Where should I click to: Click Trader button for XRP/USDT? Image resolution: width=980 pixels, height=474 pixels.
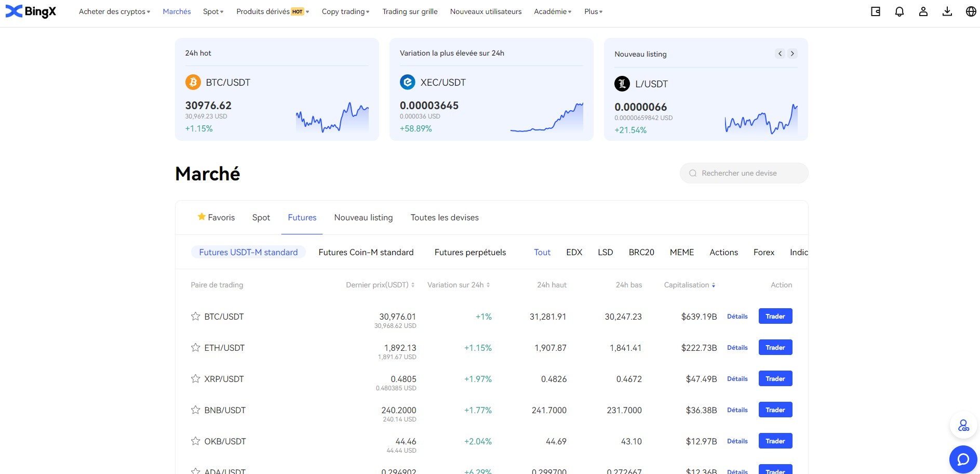pyautogui.click(x=775, y=378)
